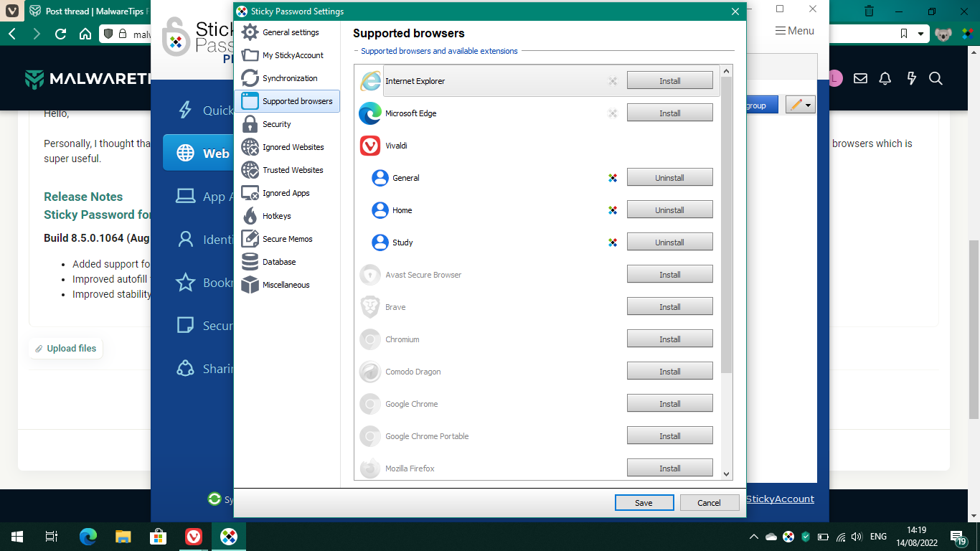Uninstall extension from Vivaldi General profile

(x=670, y=178)
